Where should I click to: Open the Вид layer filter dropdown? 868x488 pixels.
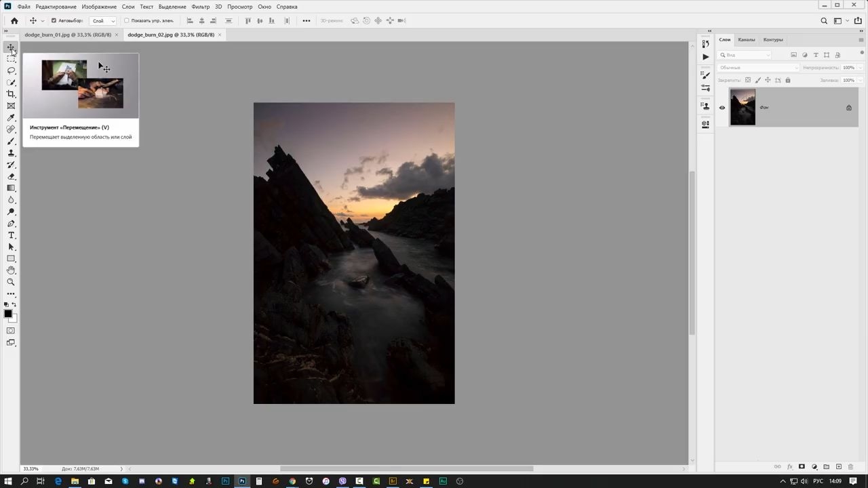[745, 55]
